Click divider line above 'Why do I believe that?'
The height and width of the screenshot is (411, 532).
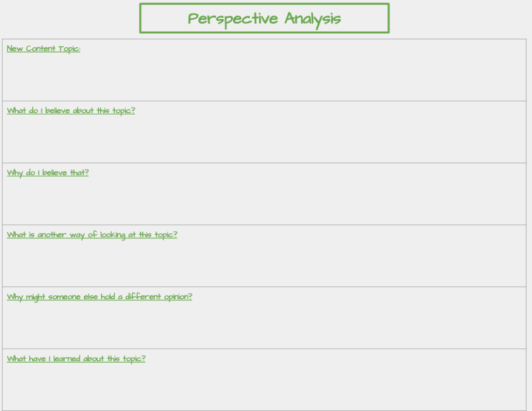264,163
